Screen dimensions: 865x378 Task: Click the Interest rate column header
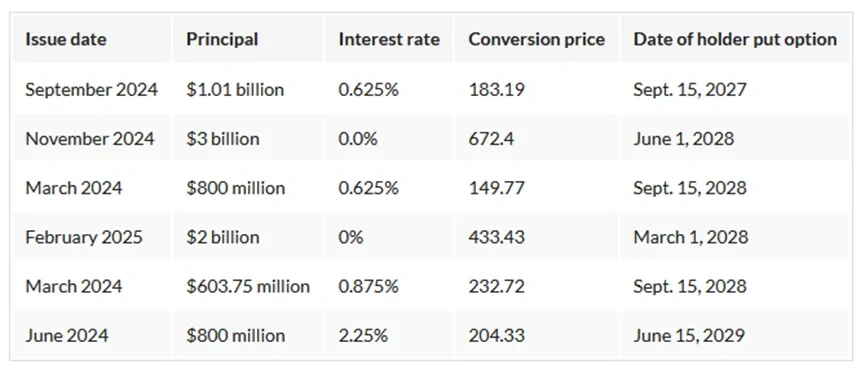[389, 39]
